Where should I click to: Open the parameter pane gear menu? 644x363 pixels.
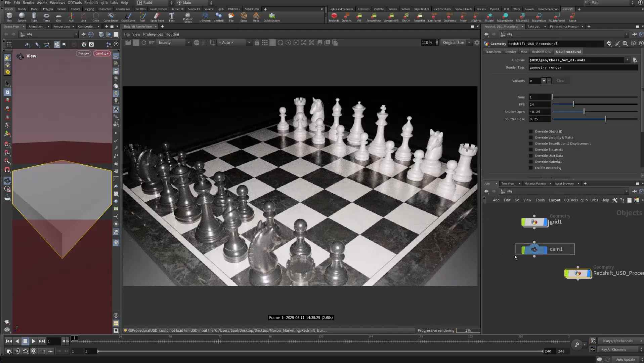tap(609, 44)
